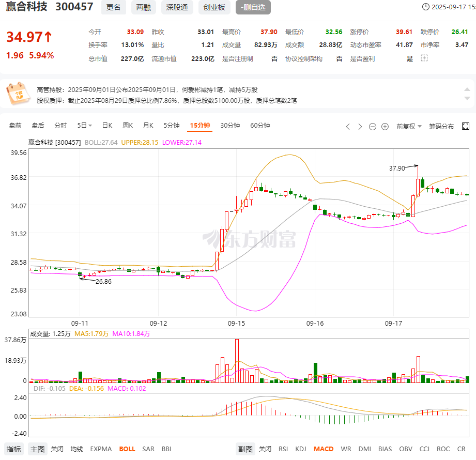Image resolution: width=476 pixels, height=460 pixels.
Task: Go to next chart period arrow
Action: [360, 126]
